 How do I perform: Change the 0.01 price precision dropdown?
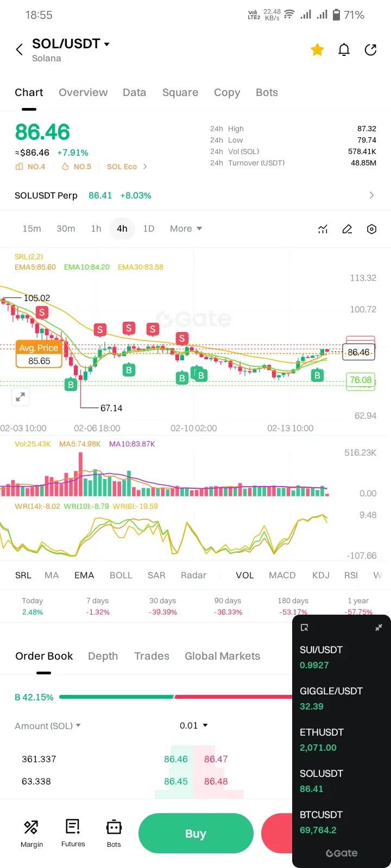(x=194, y=725)
